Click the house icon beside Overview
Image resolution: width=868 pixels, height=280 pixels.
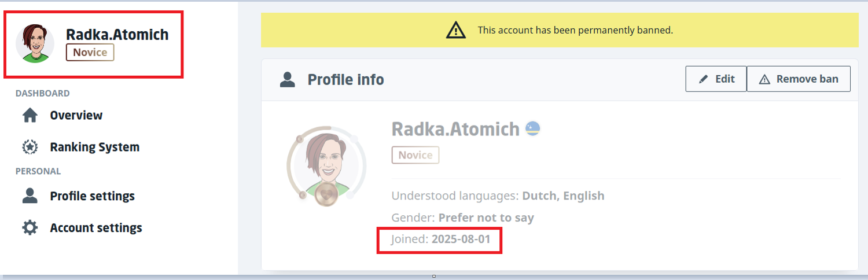[x=30, y=116]
